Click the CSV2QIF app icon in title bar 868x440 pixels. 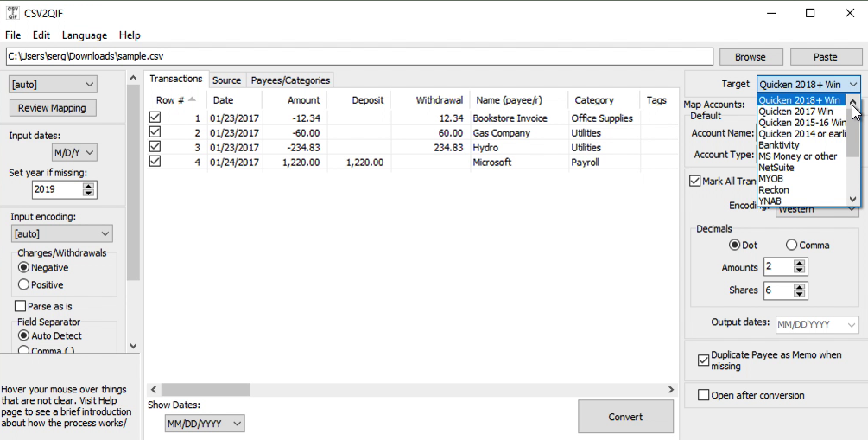pyautogui.click(x=12, y=13)
